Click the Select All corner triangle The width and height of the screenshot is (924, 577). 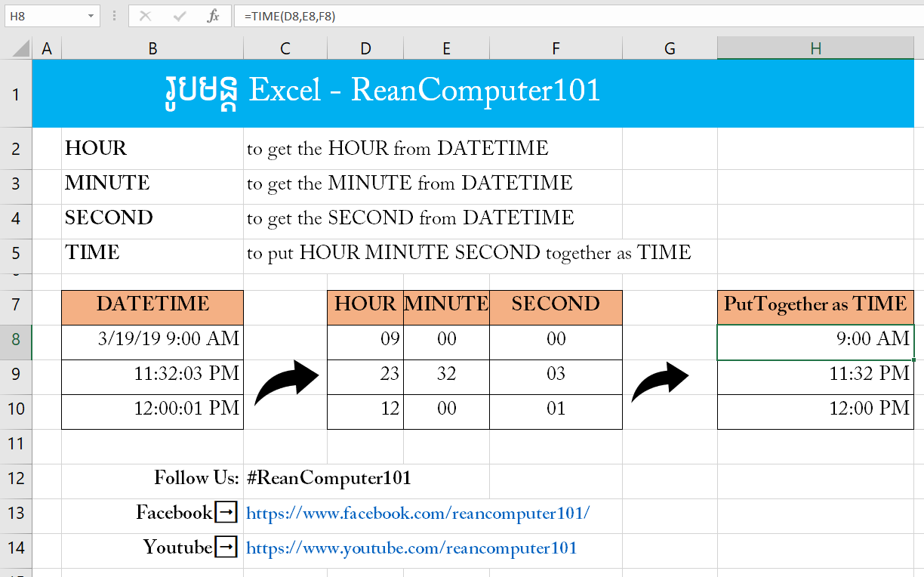pos(16,48)
